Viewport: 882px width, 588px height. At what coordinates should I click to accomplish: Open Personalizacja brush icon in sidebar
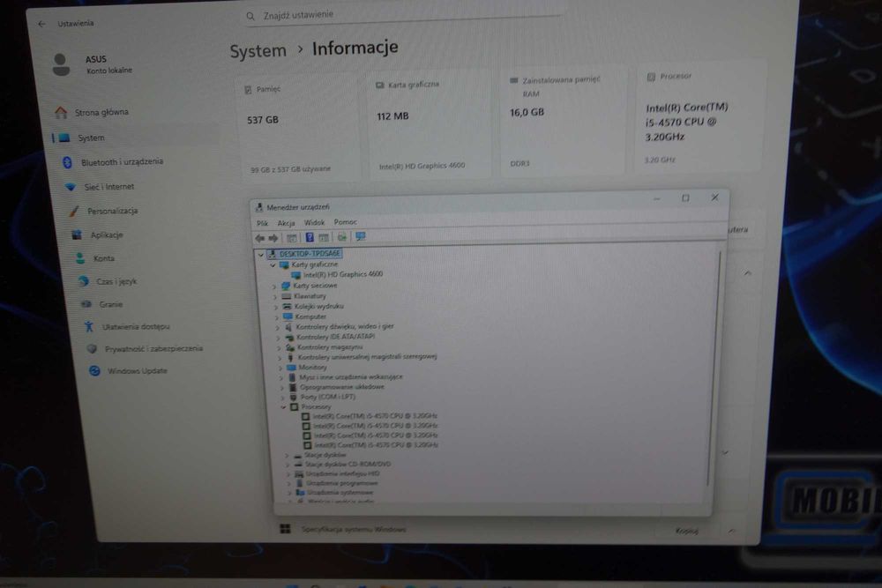click(x=74, y=212)
